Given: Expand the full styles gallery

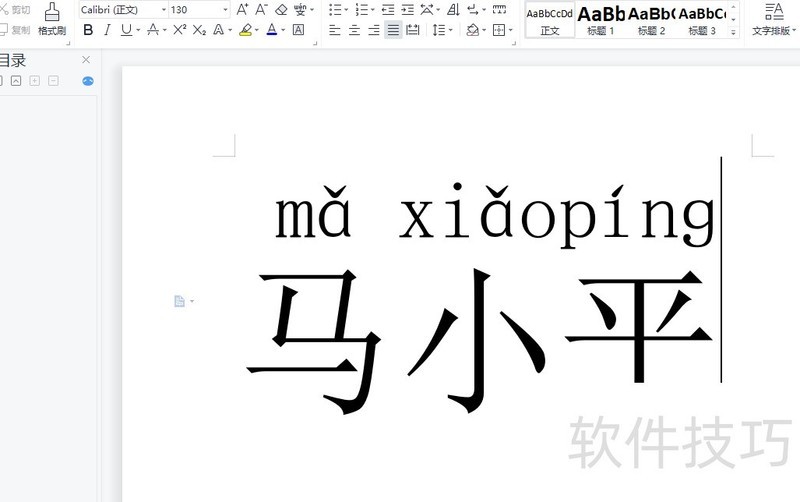Looking at the screenshot, I should (733, 32).
